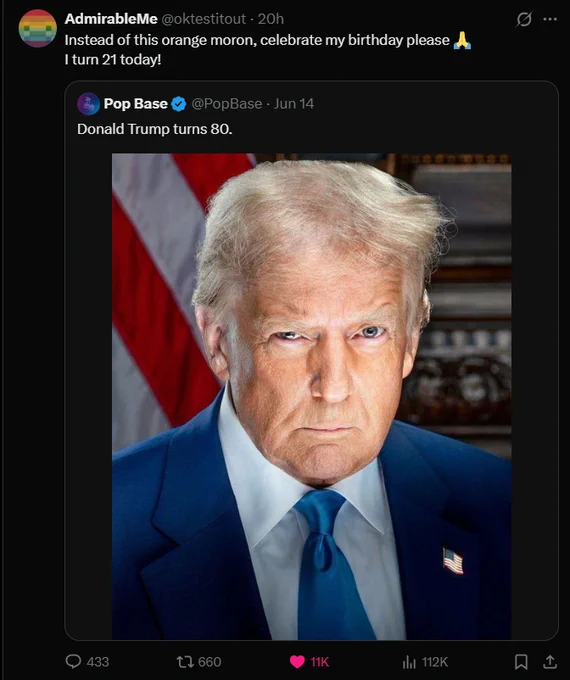Click the Jun 14 quoted post date
The height and width of the screenshot is (680, 570).
(x=294, y=104)
